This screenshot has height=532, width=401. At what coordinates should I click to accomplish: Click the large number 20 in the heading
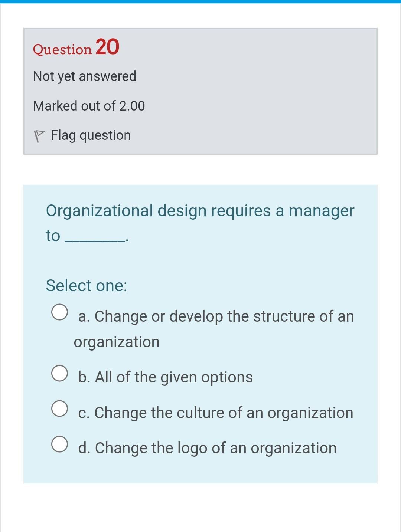(107, 47)
